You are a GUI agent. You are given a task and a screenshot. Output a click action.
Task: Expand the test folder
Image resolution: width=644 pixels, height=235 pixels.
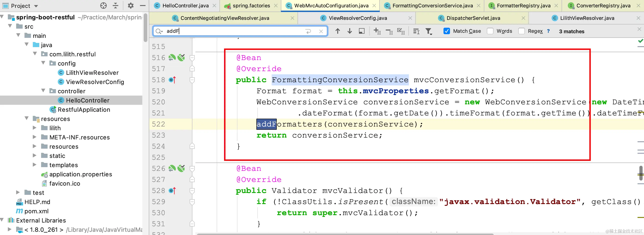tap(18, 192)
